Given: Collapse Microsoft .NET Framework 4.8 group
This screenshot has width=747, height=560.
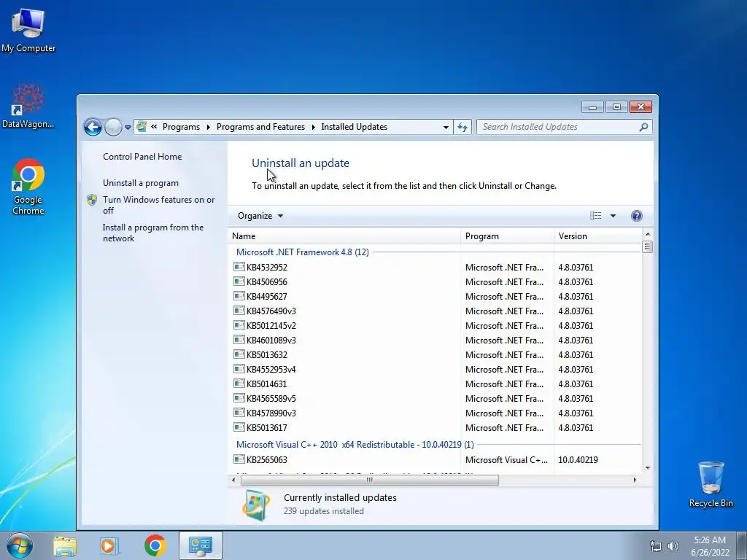Looking at the screenshot, I should [303, 252].
